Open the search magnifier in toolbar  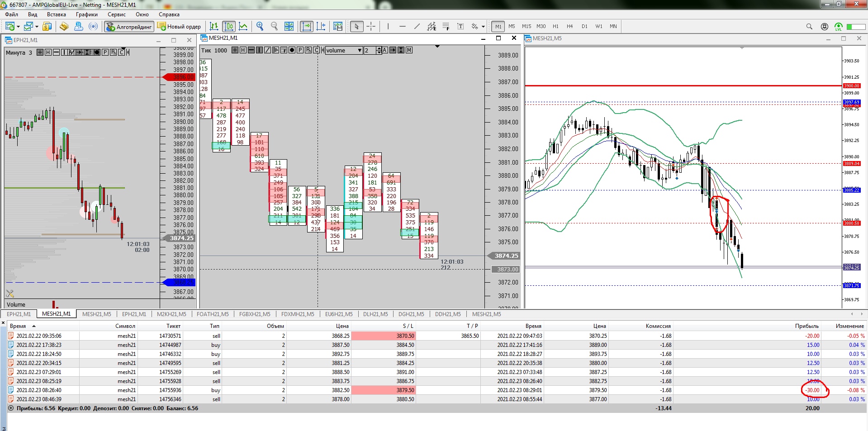click(x=809, y=26)
